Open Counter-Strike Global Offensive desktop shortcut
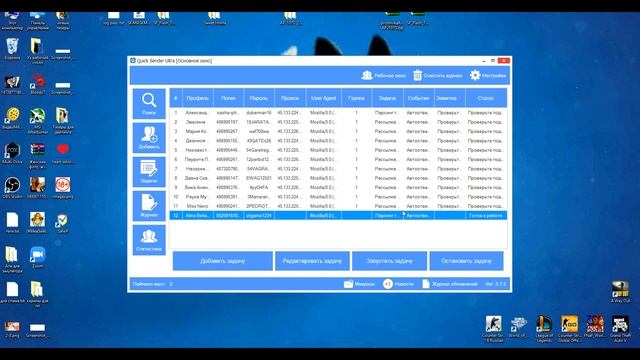This screenshot has height=360, width=640. (x=569, y=329)
